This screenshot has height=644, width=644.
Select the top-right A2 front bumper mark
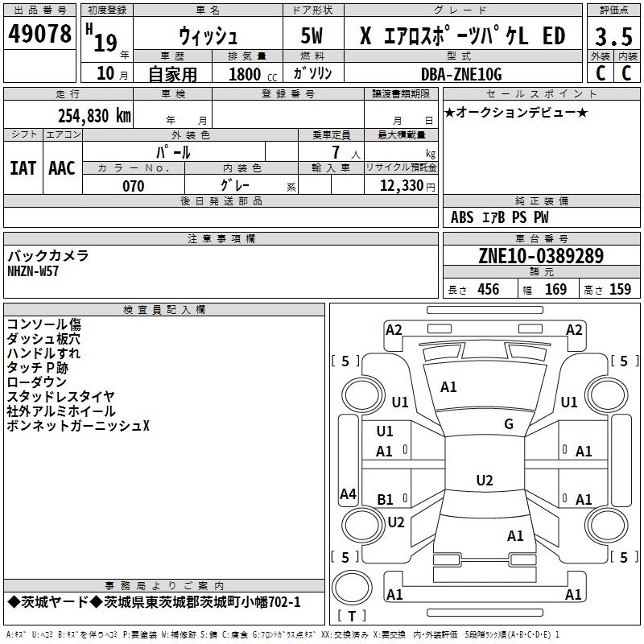[574, 329]
